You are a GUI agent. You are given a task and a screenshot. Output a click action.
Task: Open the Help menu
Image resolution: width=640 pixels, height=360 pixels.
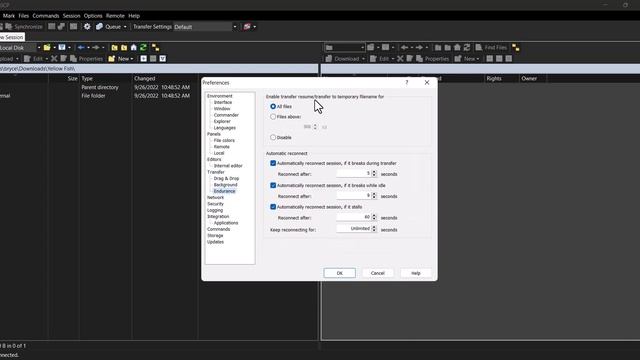click(x=134, y=16)
